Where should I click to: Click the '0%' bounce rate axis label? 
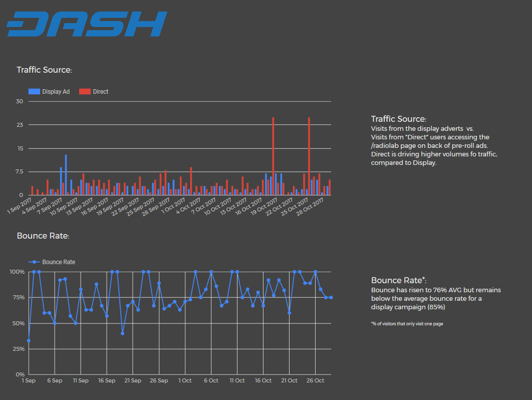point(21,374)
